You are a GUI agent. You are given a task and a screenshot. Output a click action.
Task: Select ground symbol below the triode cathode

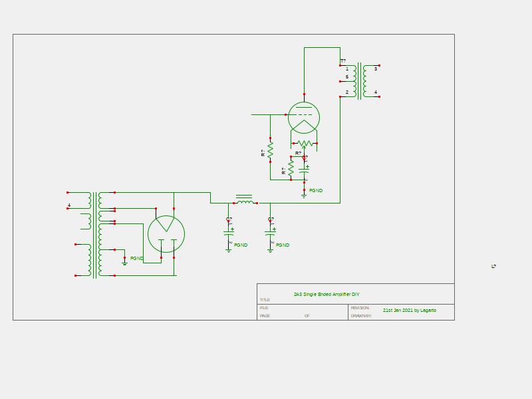click(x=304, y=194)
